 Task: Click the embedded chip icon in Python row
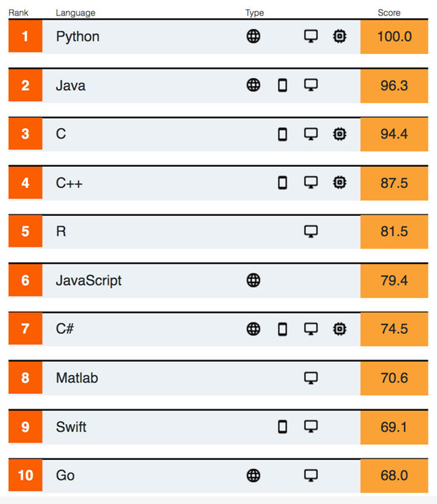(340, 36)
